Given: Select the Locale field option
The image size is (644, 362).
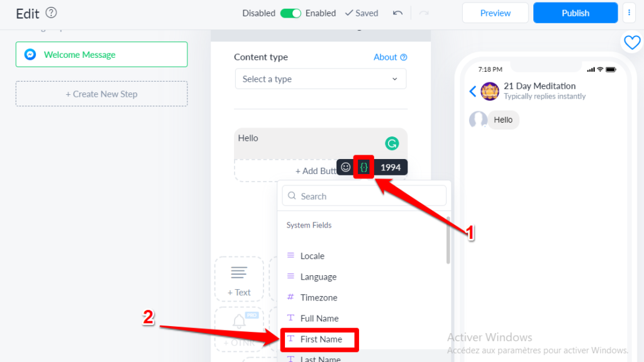Looking at the screenshot, I should point(313,256).
